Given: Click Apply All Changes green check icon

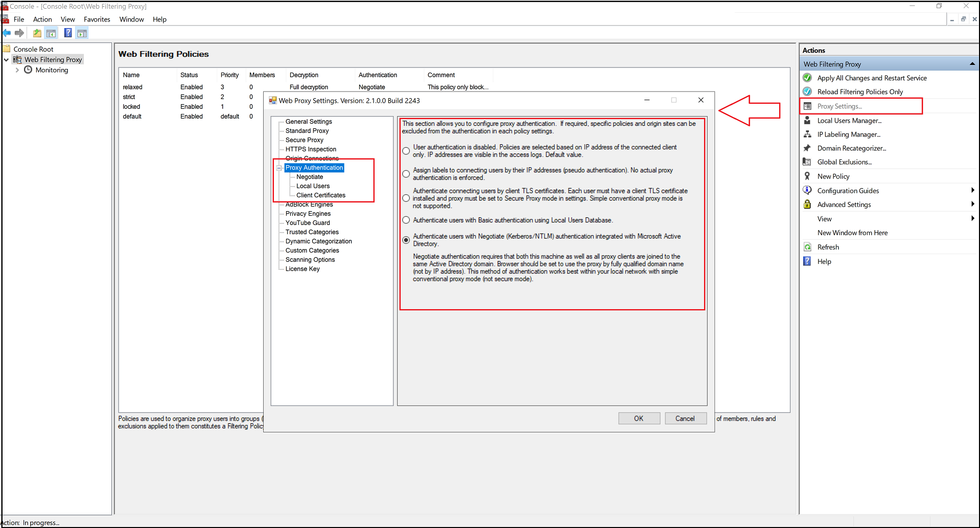Looking at the screenshot, I should click(807, 78).
